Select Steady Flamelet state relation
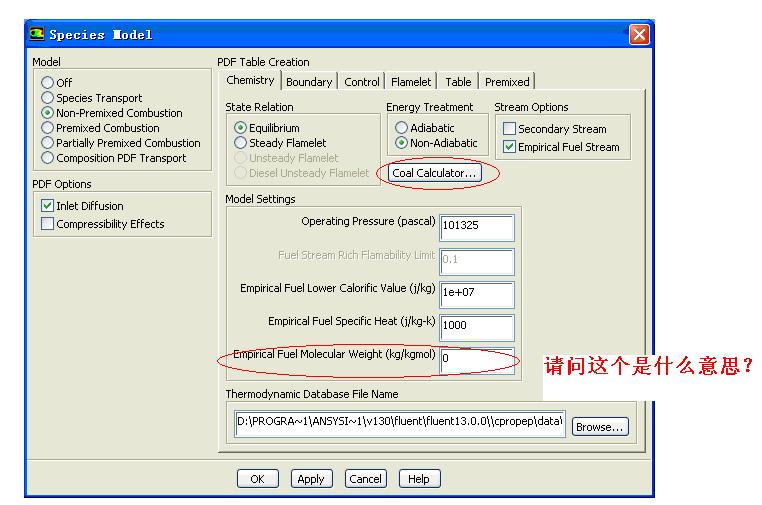This screenshot has width=762, height=505. tap(240, 143)
